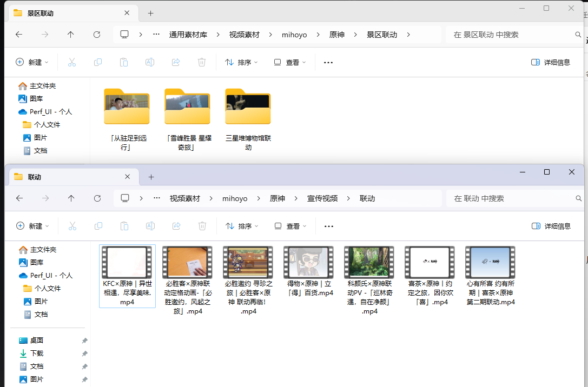Open 下载 in 联动 window sidebar
This screenshot has height=387, width=588.
click(x=31, y=353)
